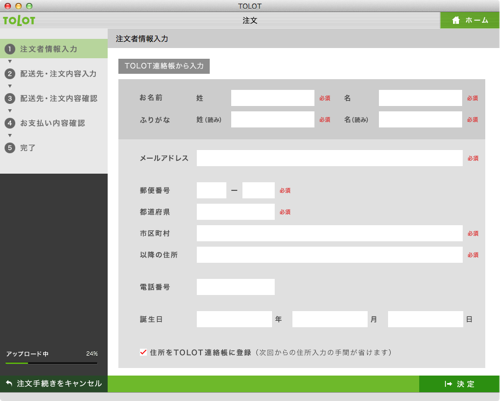Focus the メールアドレス field
This screenshot has width=500, height=401.
(330, 158)
